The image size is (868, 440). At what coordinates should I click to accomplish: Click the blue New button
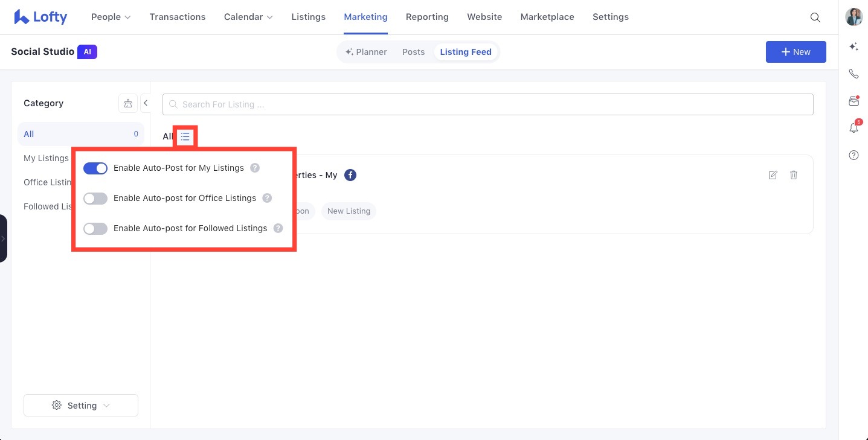[x=796, y=52]
